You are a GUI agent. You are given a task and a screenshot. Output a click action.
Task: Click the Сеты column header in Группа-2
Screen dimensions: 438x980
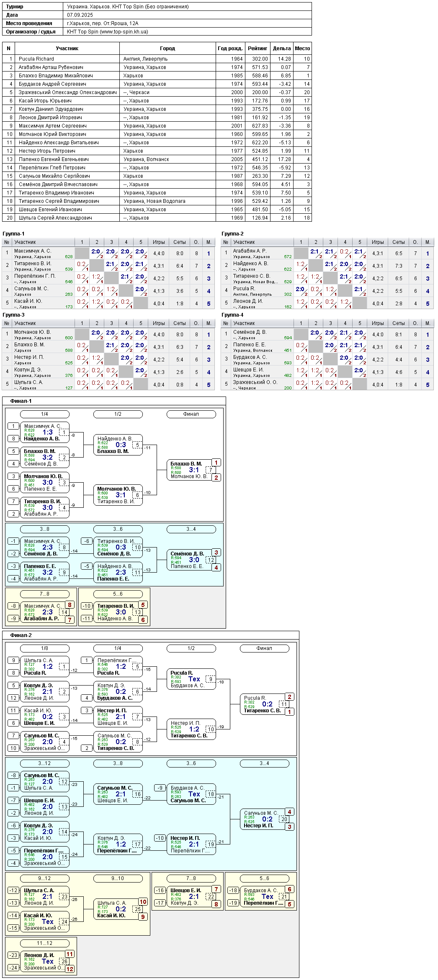(x=399, y=242)
